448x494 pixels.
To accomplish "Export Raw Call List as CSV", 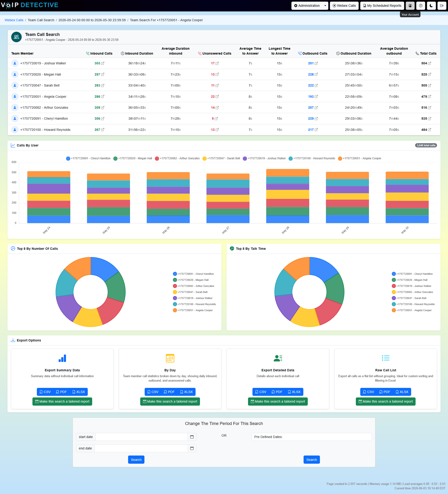I will click(369, 392).
